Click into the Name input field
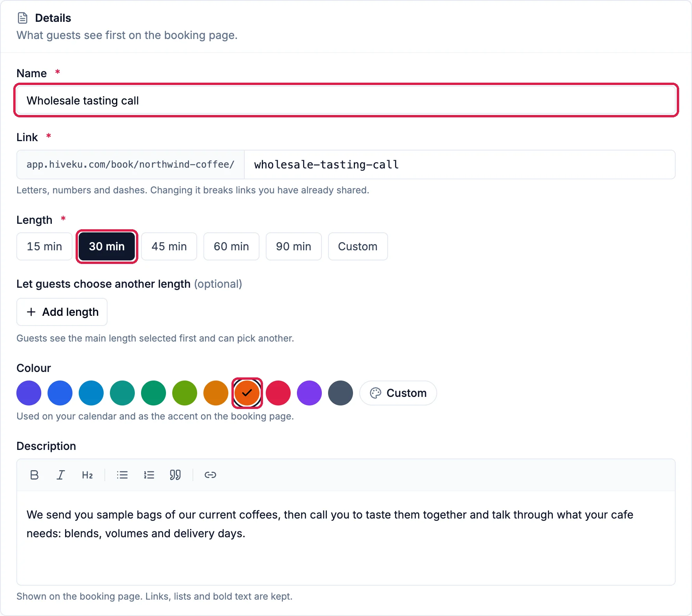 point(346,101)
